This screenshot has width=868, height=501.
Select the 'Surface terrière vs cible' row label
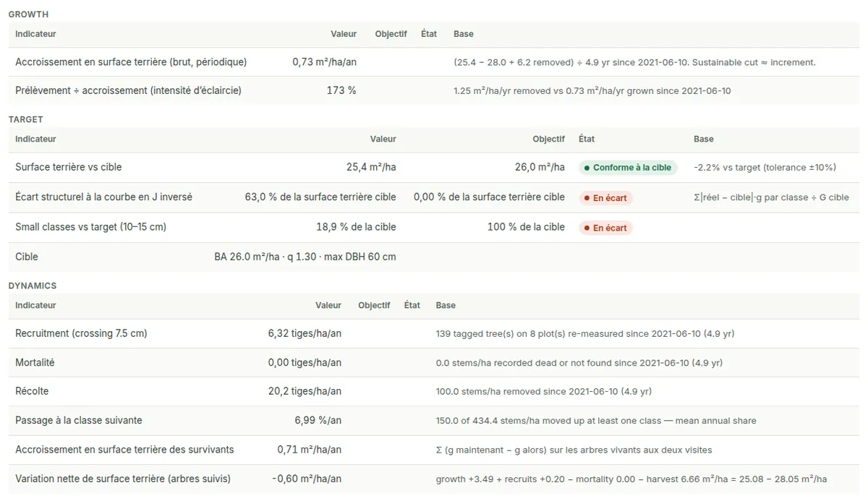69,167
